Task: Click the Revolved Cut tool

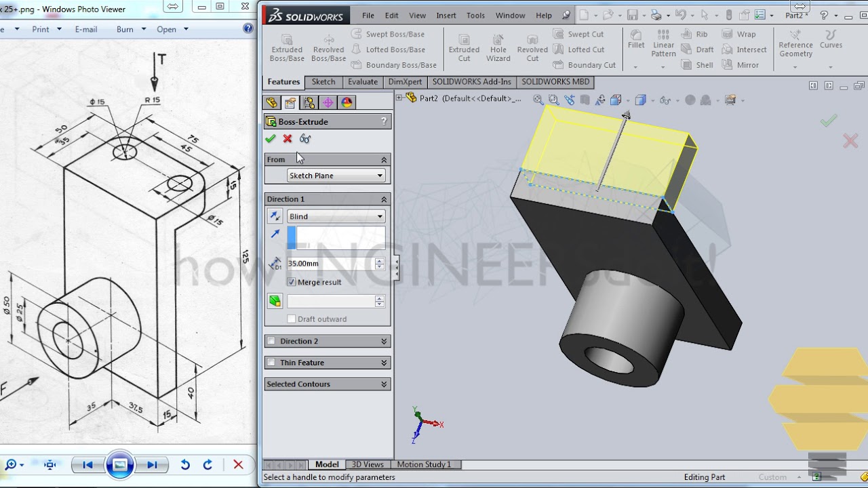Action: pos(532,47)
